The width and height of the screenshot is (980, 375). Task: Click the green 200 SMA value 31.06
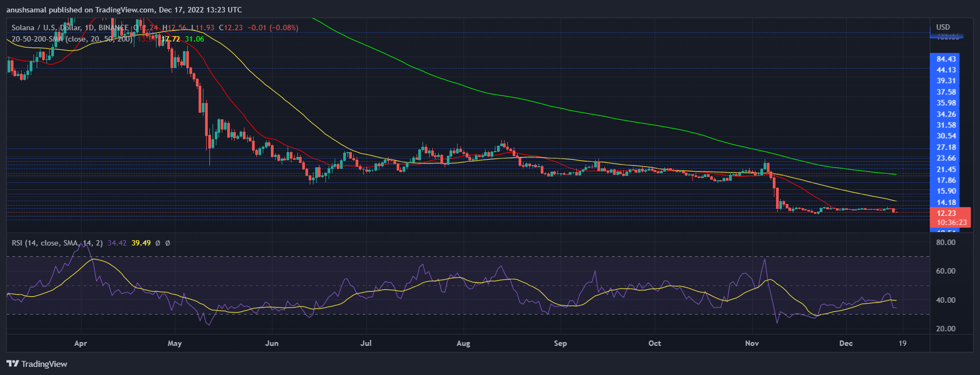tap(194, 39)
